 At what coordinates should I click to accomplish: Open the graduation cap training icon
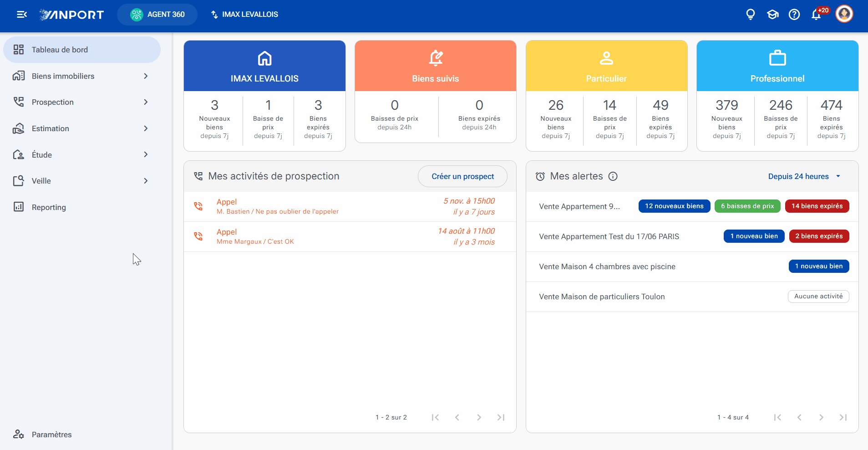[x=772, y=15]
